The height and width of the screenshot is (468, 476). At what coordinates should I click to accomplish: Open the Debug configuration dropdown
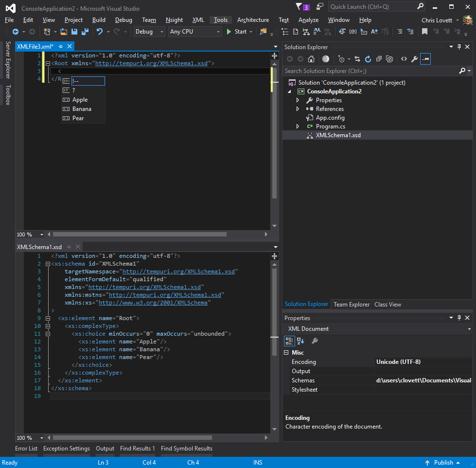point(149,32)
